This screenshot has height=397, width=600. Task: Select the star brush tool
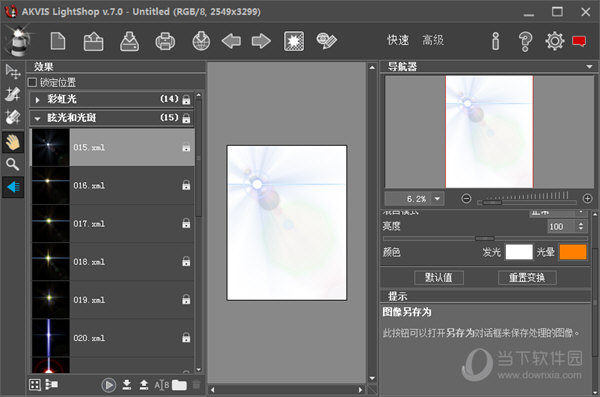[13, 94]
